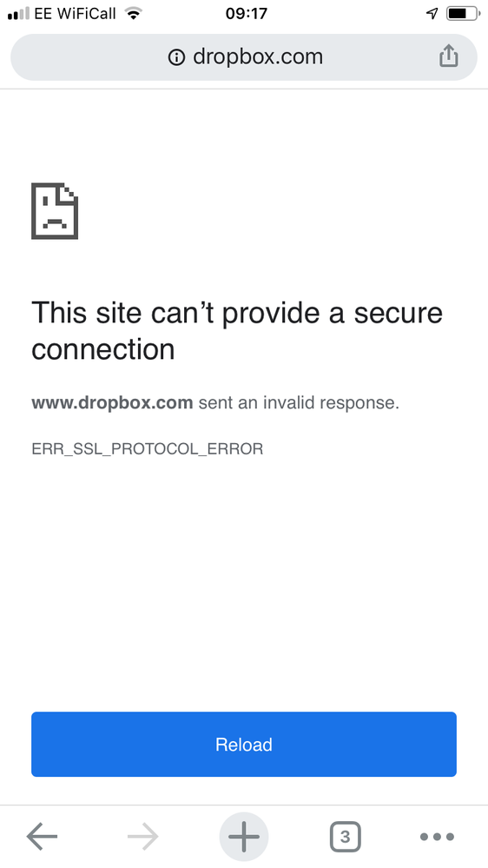Tap the cellular signal bars icon
This screenshot has width=488, height=868.
pyautogui.click(x=18, y=15)
